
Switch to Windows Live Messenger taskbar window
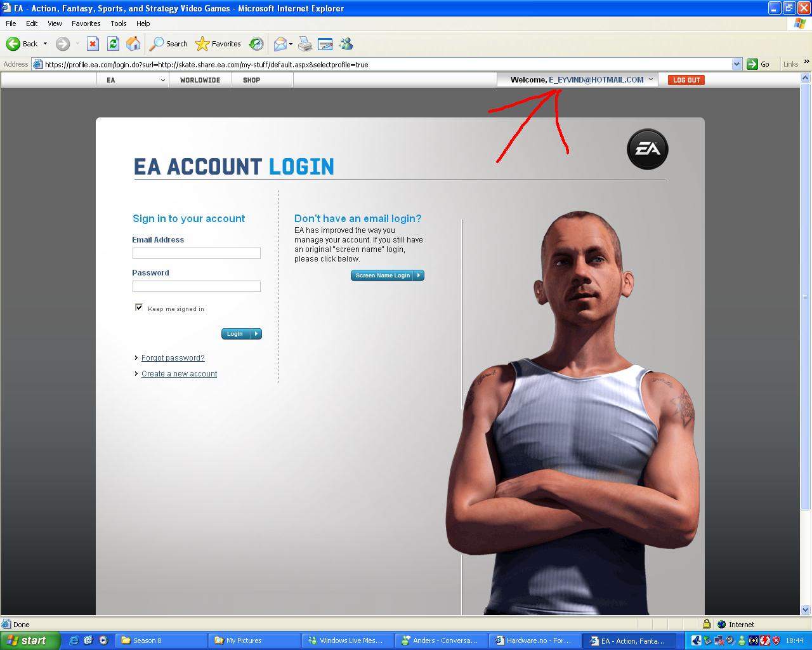click(348, 640)
